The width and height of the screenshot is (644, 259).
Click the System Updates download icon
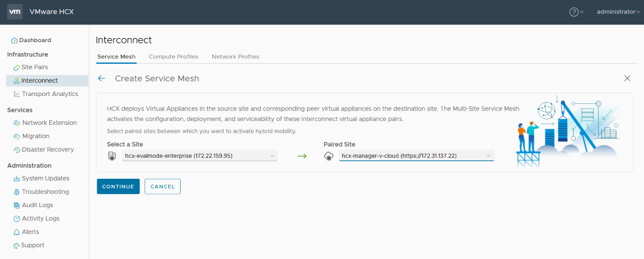point(17,179)
